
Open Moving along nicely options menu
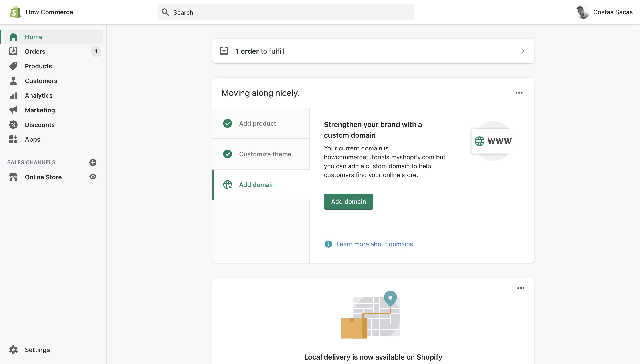[x=519, y=93]
